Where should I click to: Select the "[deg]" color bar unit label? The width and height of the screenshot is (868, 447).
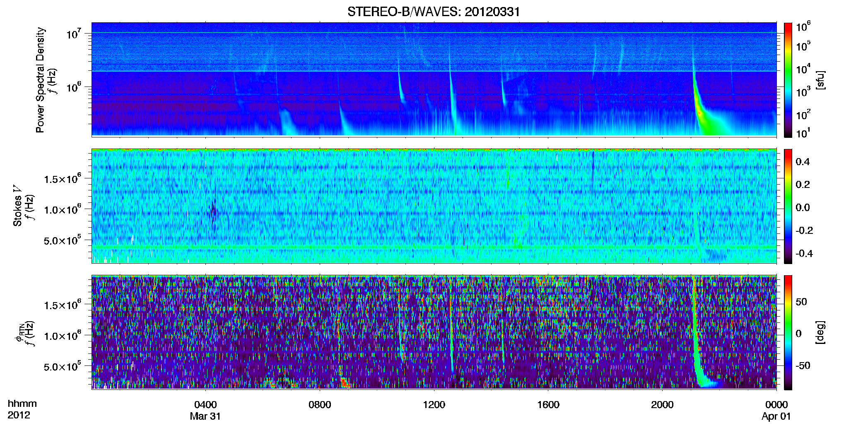820,332
